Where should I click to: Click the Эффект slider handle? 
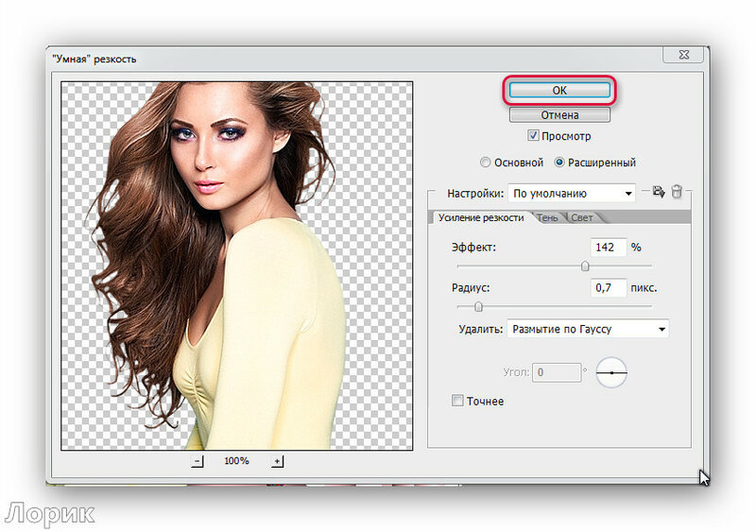click(x=585, y=266)
